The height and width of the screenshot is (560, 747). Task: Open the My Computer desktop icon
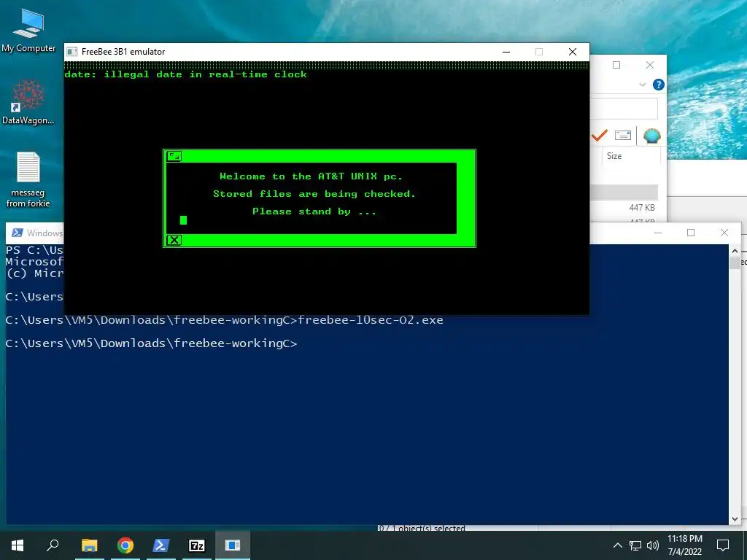28,30
